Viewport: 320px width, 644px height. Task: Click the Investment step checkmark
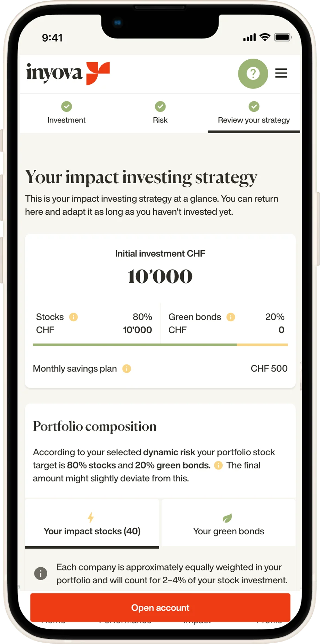66,107
